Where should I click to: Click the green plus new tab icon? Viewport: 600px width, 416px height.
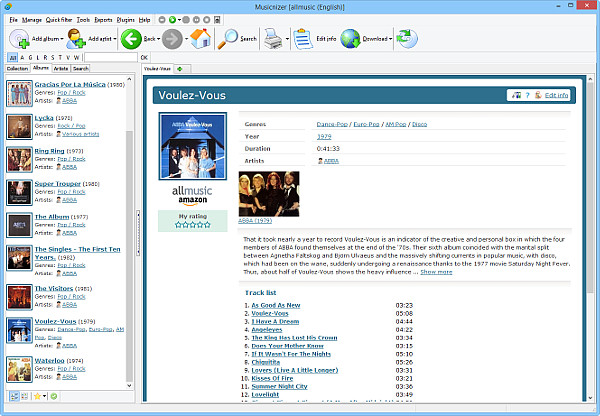pyautogui.click(x=179, y=69)
